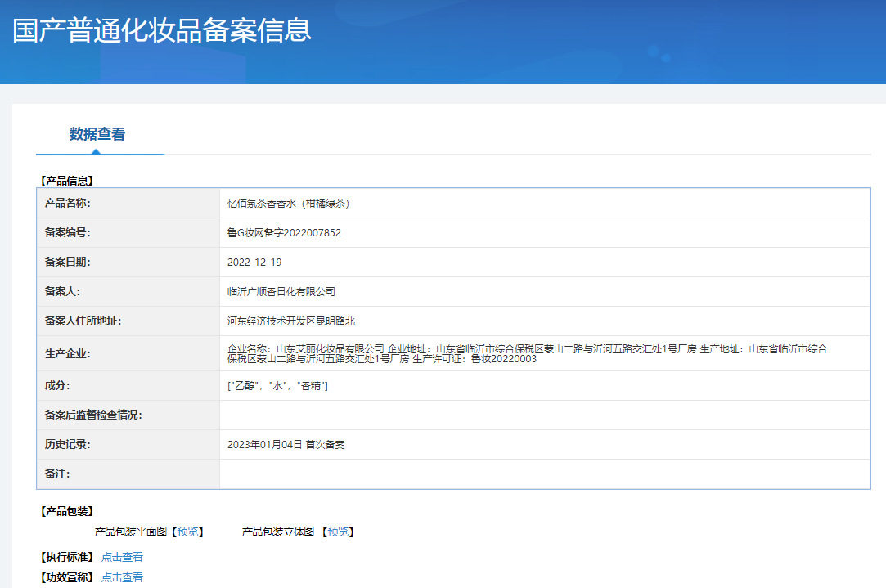Click 点击查看 next to 执行标准
This screenshot has width=886, height=588.
pos(122,557)
